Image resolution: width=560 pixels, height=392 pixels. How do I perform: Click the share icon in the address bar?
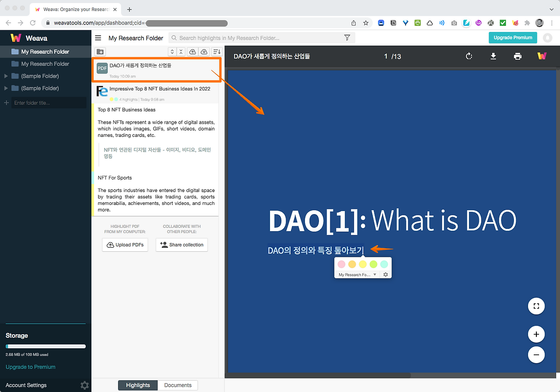coord(353,23)
